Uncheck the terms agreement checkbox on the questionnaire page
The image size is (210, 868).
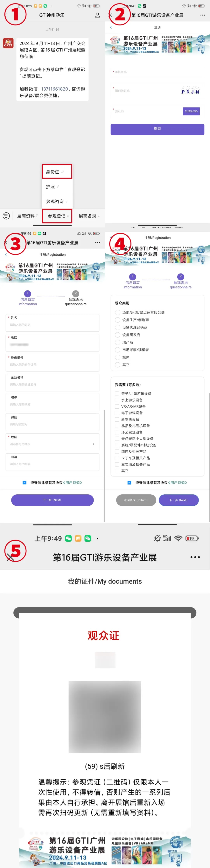coord(129,483)
